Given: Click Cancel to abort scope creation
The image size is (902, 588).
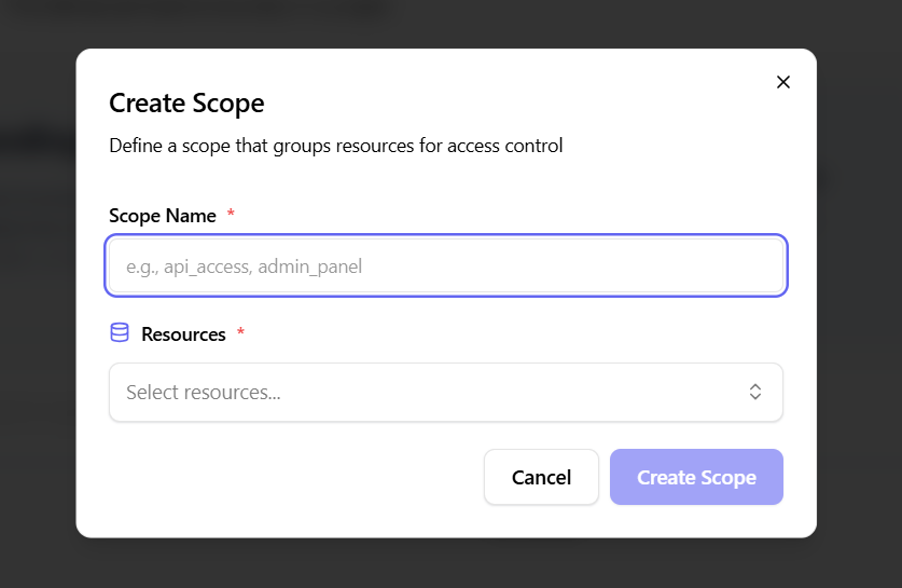Looking at the screenshot, I should click(x=541, y=477).
